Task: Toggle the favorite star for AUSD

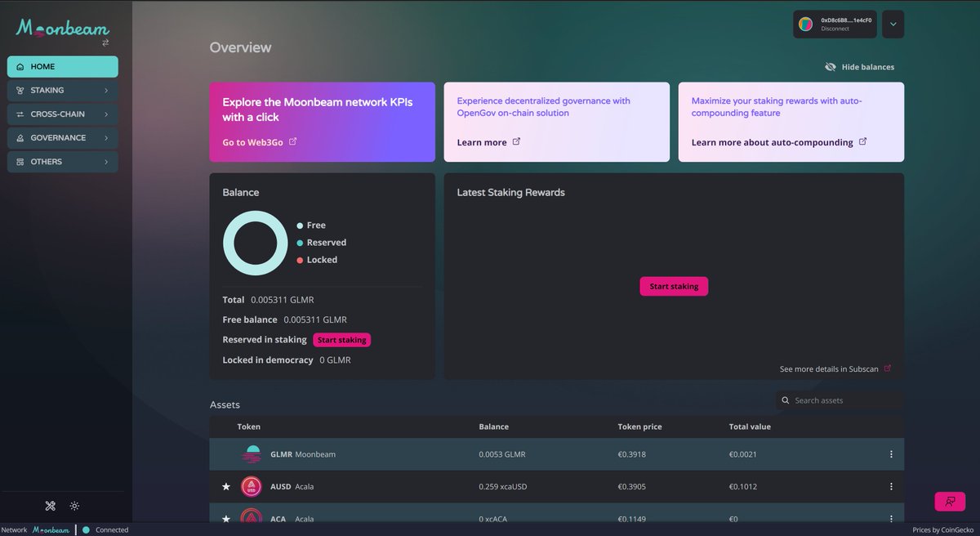Action: (226, 487)
